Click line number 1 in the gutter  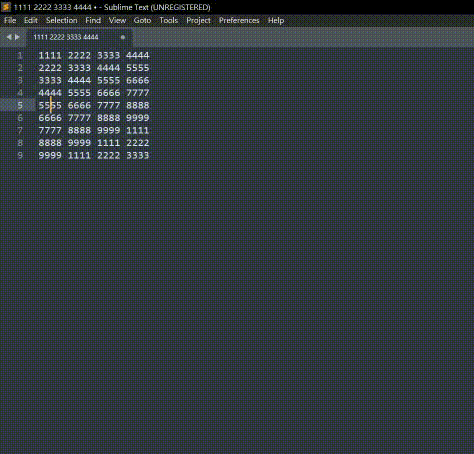click(x=20, y=55)
